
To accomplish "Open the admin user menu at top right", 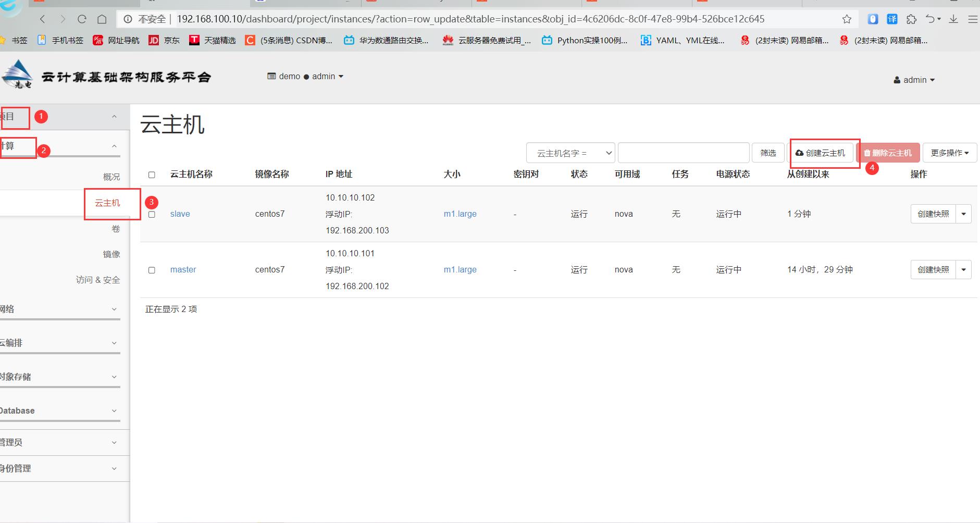I will click(914, 80).
